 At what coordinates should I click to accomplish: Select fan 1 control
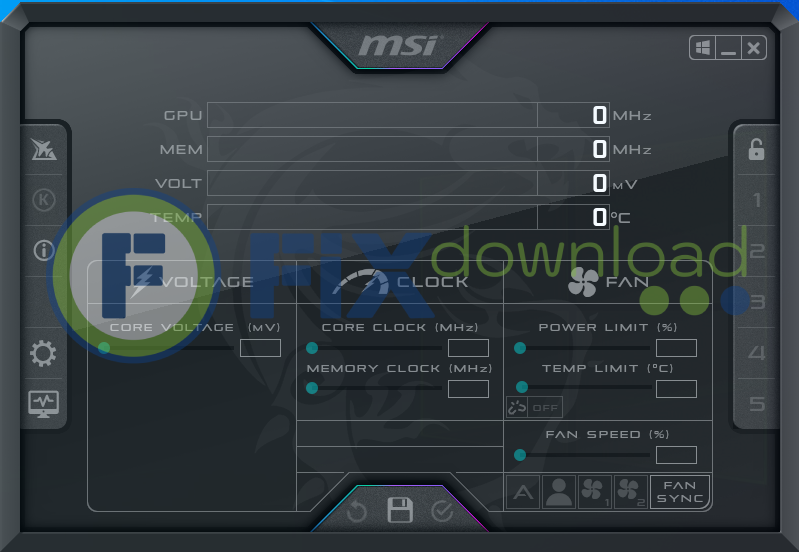594,491
